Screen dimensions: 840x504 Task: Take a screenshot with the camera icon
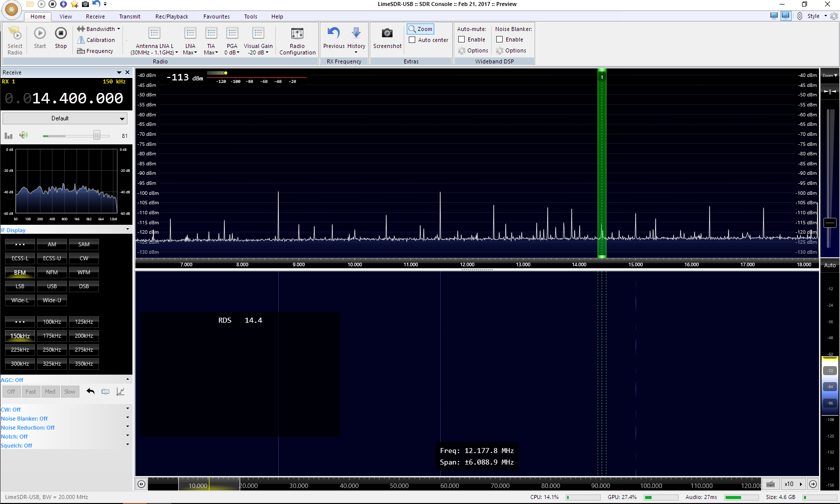click(x=387, y=34)
